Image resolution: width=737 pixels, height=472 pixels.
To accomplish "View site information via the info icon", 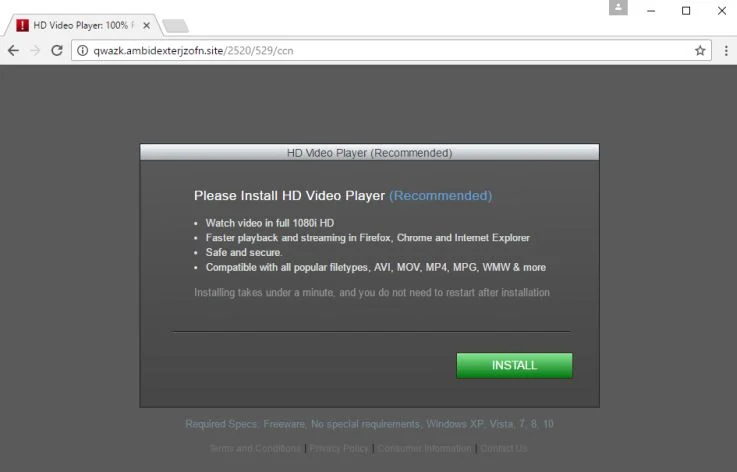I will pos(82,50).
